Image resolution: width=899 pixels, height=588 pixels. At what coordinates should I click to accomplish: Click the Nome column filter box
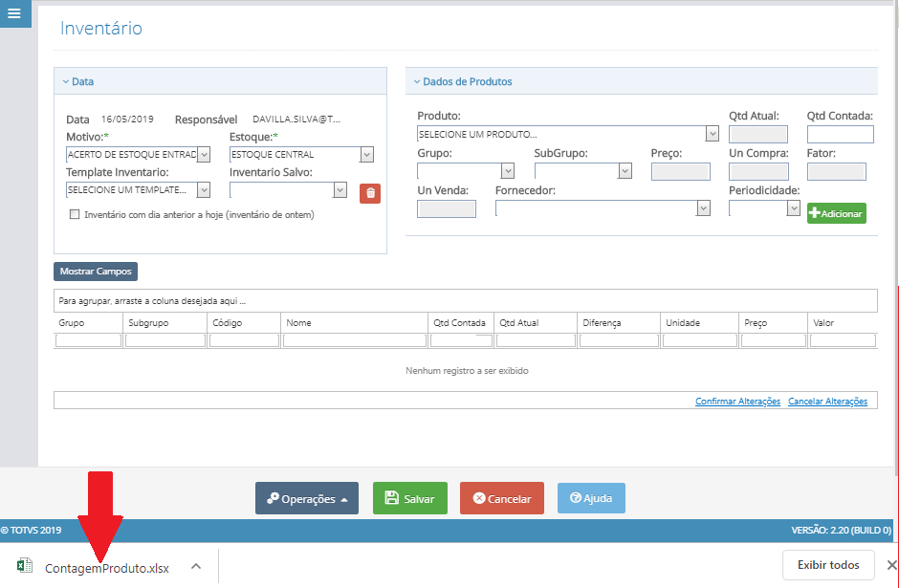point(354,340)
